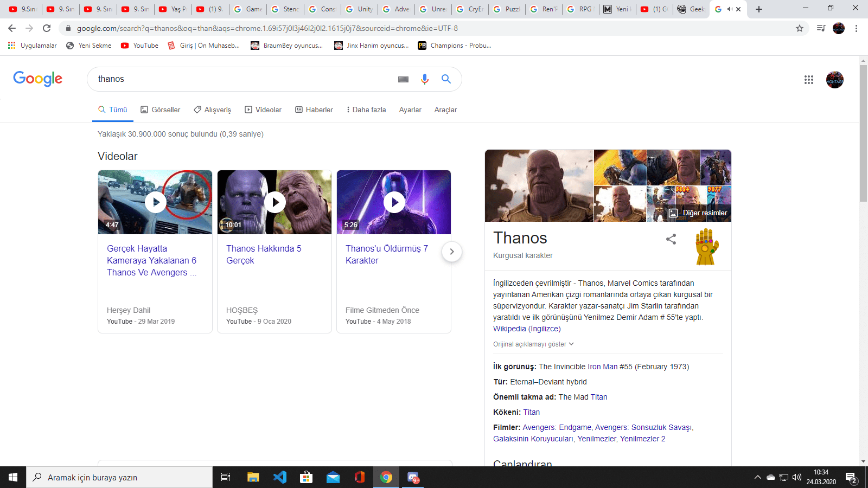Open the YouTube bookmark
Image resolution: width=868 pixels, height=488 pixels.
coord(139,46)
